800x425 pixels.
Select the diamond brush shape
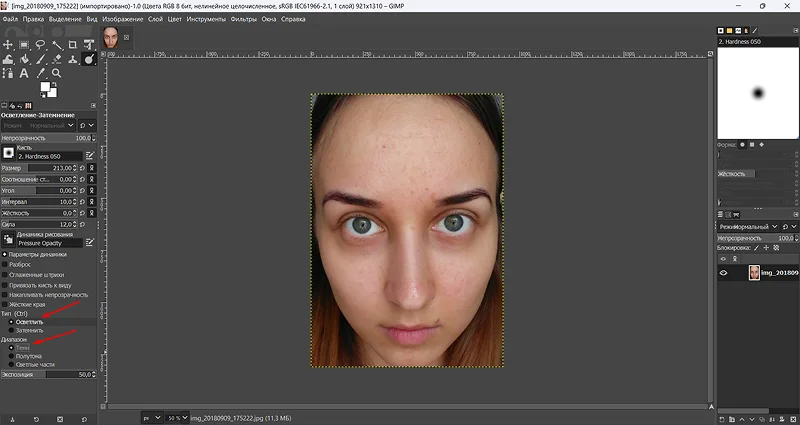point(762,145)
